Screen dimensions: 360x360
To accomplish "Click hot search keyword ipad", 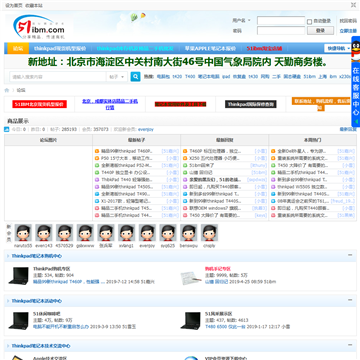I will point(226,77).
